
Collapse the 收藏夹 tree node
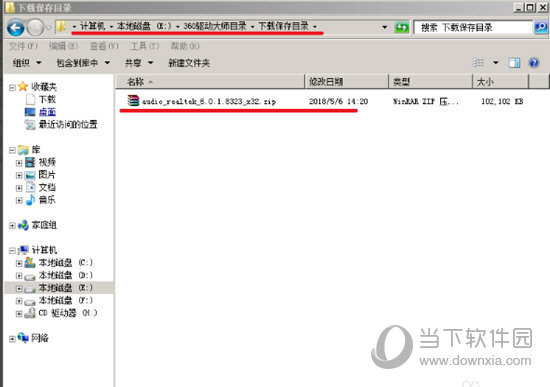(x=12, y=87)
